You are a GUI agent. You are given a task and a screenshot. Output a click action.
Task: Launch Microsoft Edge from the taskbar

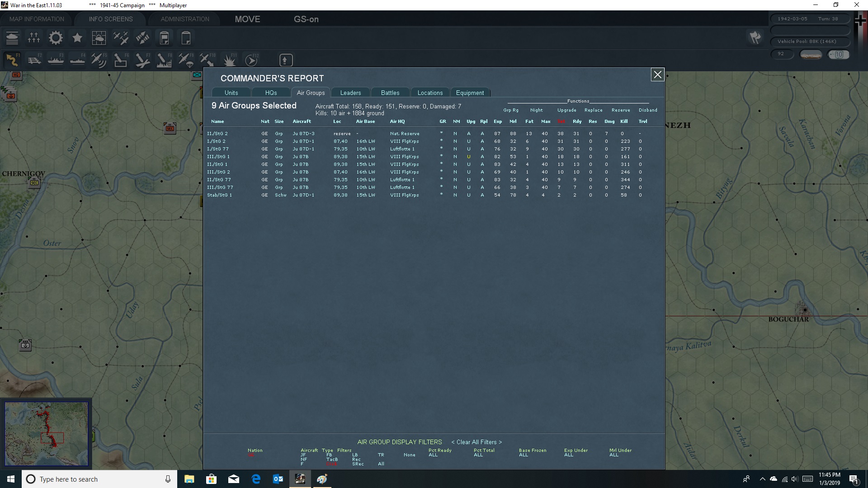tap(255, 479)
